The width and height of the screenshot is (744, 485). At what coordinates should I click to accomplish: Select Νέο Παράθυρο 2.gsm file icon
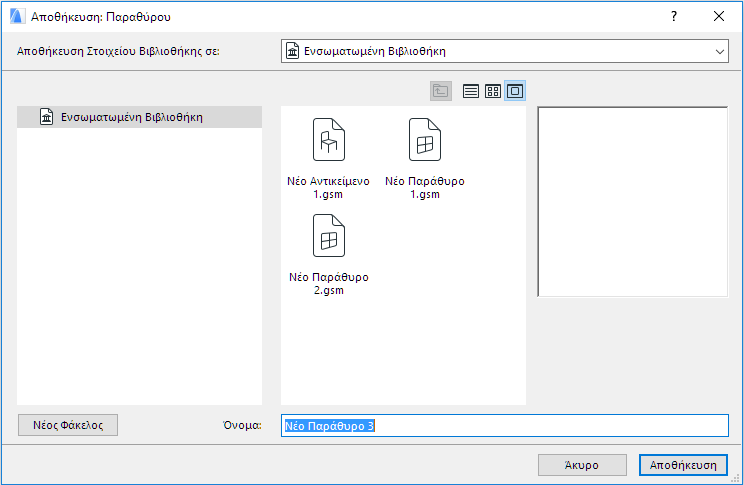click(329, 235)
